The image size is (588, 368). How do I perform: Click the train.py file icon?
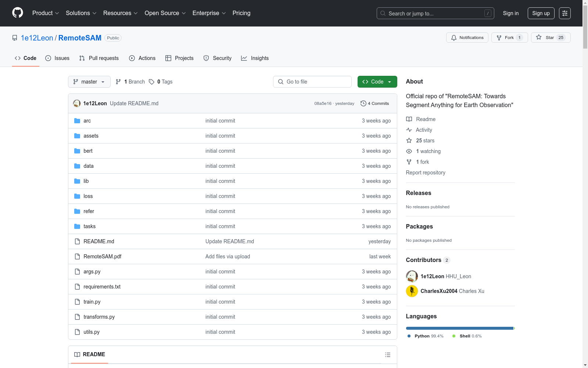(x=77, y=302)
